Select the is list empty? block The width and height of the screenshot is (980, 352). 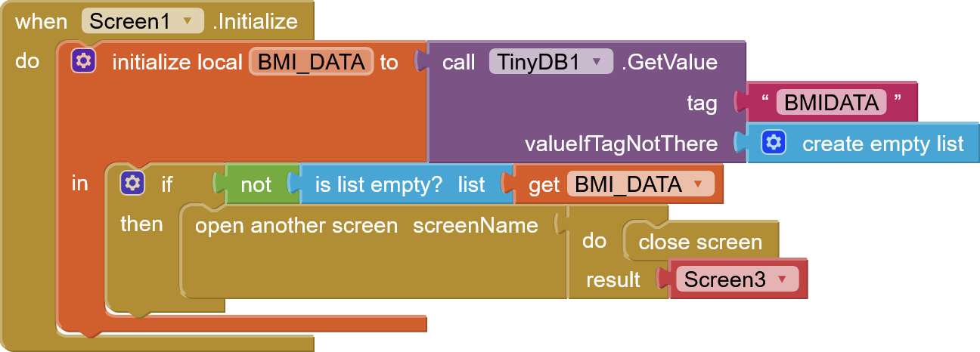tap(378, 184)
